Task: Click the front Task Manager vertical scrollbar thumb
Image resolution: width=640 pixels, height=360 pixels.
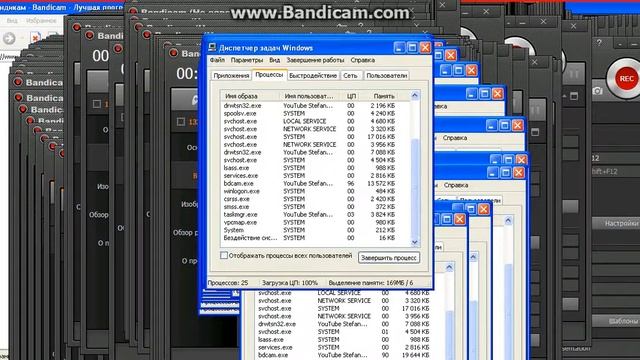Action: pyautogui.click(x=415, y=188)
